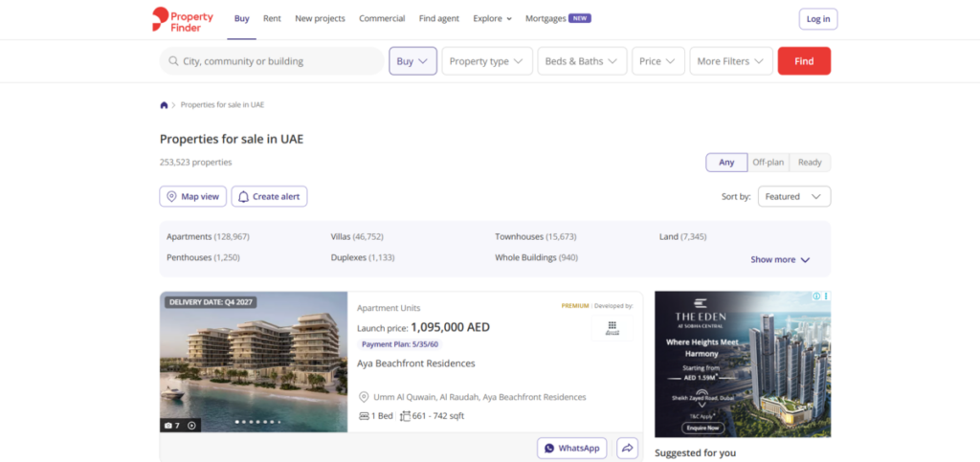Click The Eden Sobha Central ad
The height and width of the screenshot is (462, 980).
pos(743,364)
